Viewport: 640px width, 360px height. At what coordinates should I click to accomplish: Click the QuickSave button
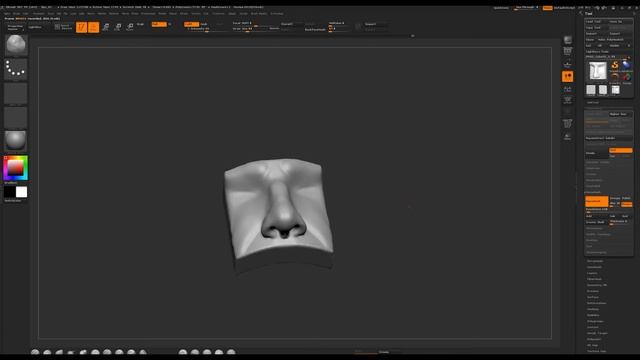click(501, 8)
